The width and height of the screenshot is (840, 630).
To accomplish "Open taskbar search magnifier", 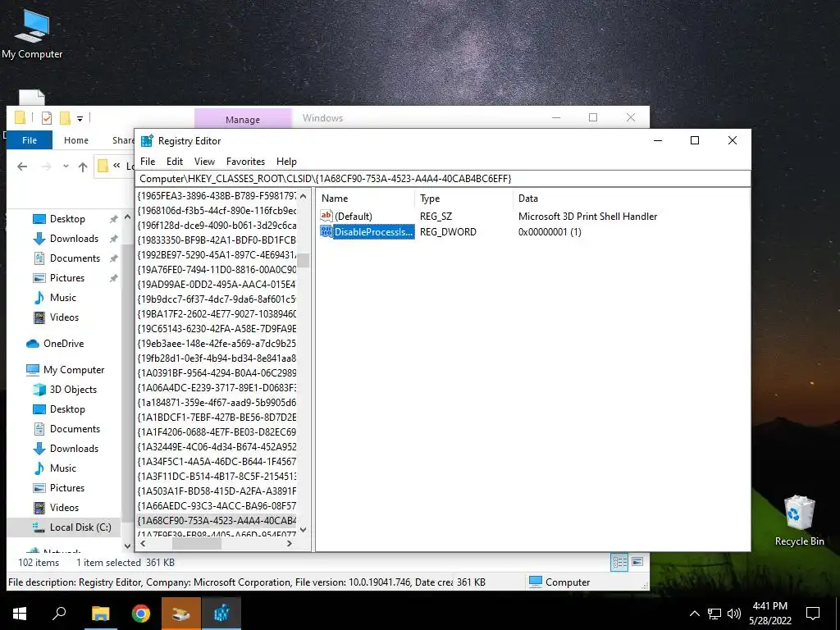I will point(59,614).
